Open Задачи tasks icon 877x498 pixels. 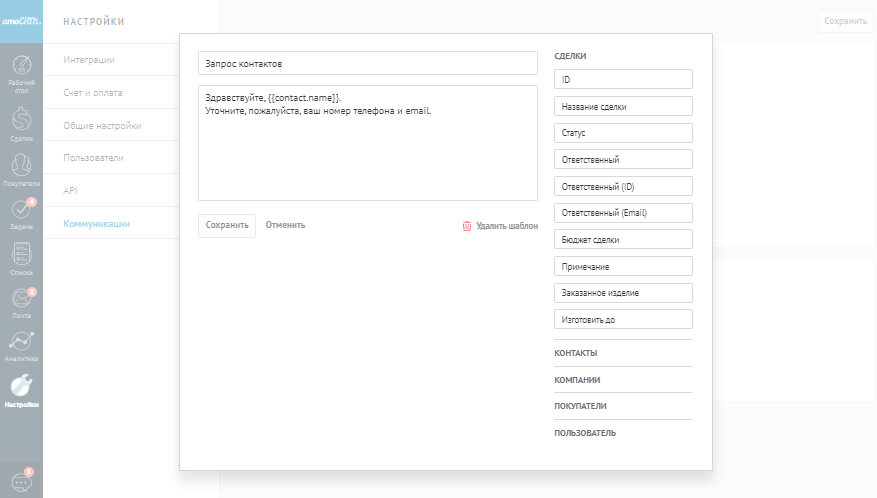point(21,211)
